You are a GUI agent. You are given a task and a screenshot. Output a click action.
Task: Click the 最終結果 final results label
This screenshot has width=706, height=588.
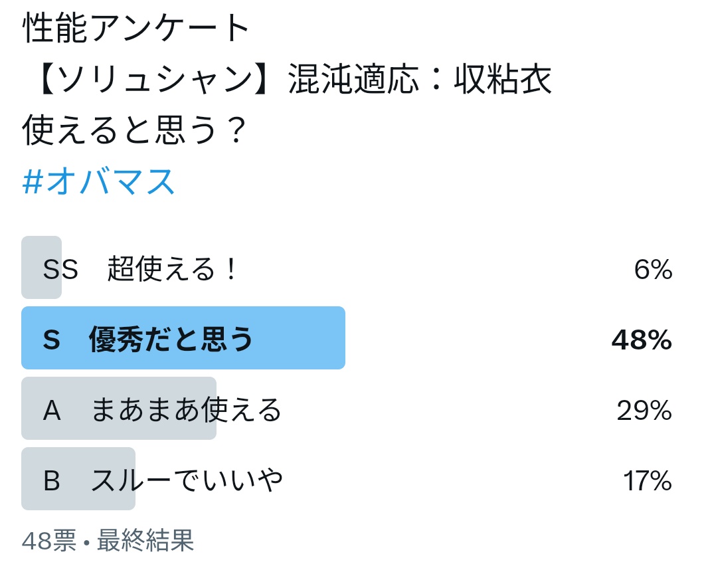tap(145, 541)
